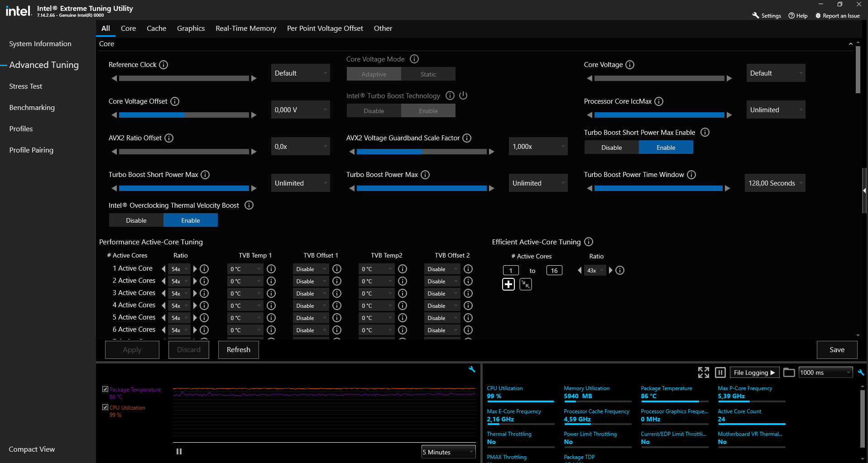Open monitor panel wrench settings icon

point(861,372)
